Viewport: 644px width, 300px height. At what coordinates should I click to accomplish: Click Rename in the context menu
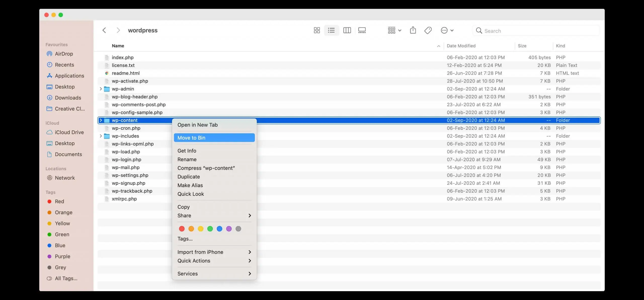point(187,159)
